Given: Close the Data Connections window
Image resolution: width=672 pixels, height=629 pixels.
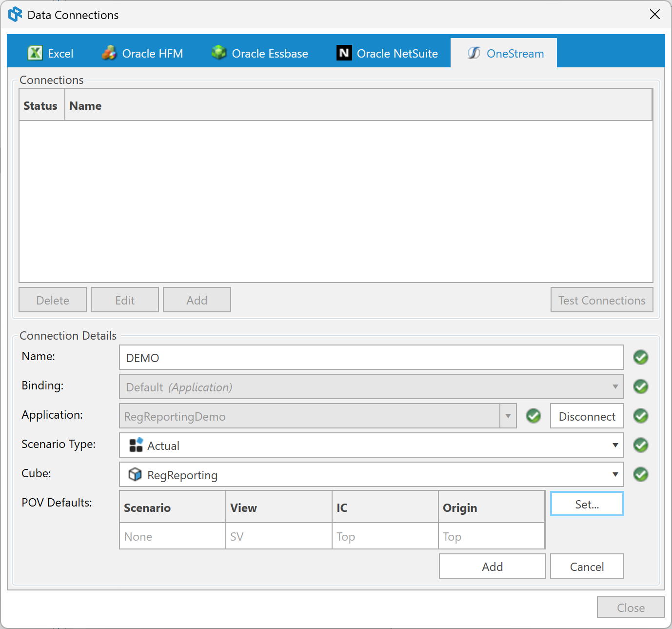Looking at the screenshot, I should (655, 14).
